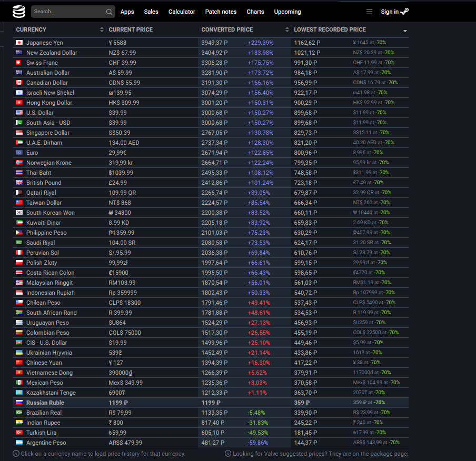Click info icon beside currency history hint

click(16, 454)
